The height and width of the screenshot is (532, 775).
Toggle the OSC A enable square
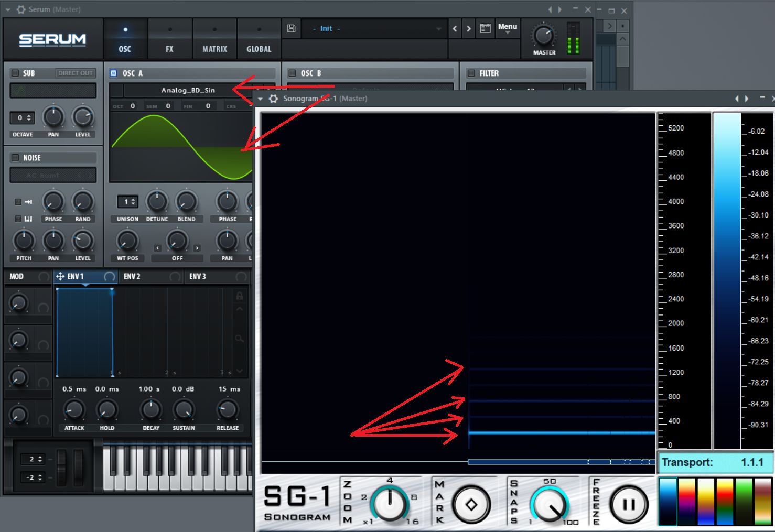pyautogui.click(x=114, y=73)
